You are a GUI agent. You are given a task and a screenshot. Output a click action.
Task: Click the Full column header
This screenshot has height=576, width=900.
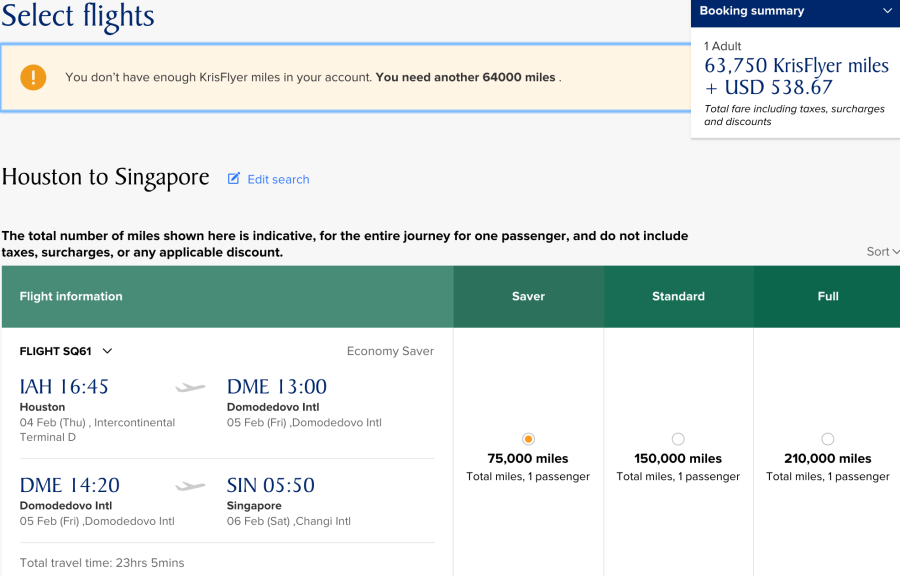coord(827,296)
